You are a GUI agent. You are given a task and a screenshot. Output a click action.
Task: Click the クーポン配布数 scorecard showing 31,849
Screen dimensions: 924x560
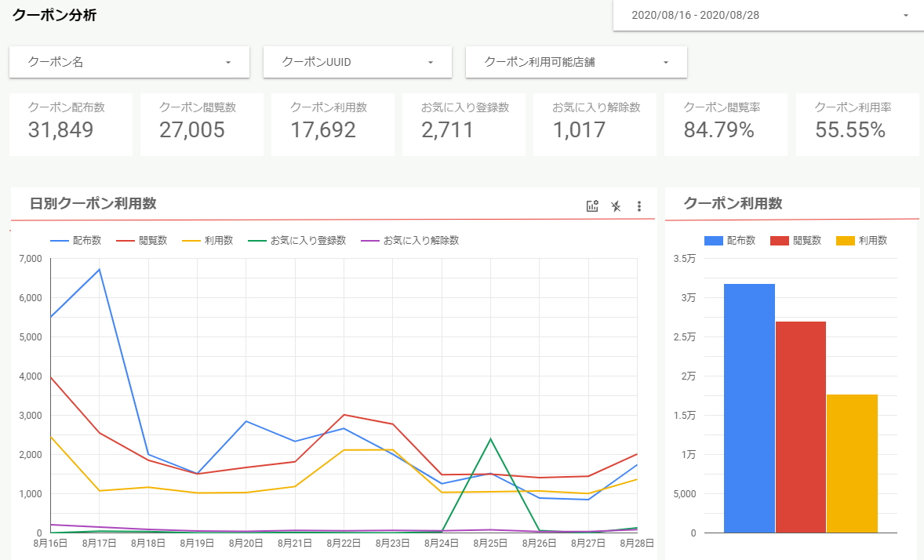tap(71, 125)
